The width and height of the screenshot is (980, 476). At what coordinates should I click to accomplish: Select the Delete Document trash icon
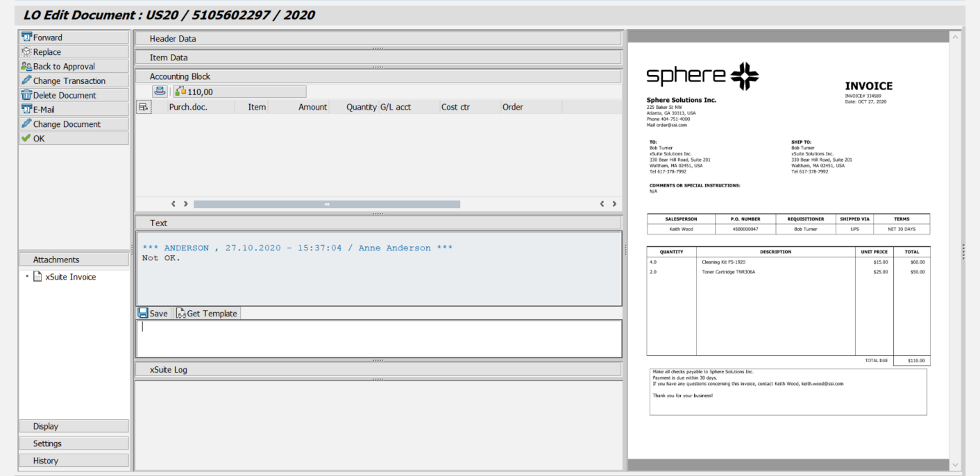tap(26, 95)
